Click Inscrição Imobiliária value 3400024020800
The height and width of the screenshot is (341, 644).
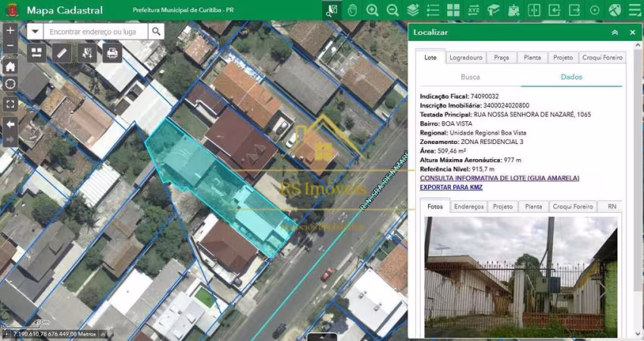(506, 105)
